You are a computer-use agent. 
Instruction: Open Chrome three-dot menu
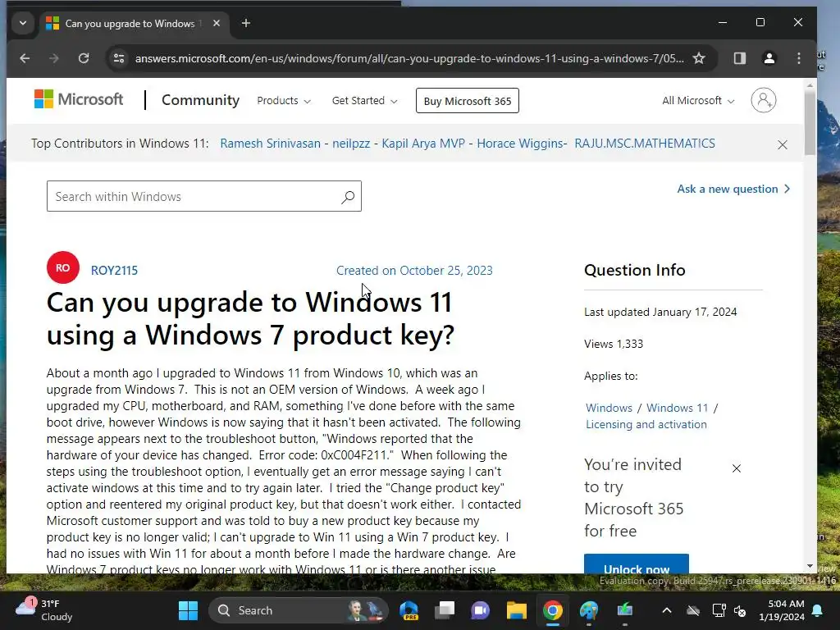click(799, 58)
